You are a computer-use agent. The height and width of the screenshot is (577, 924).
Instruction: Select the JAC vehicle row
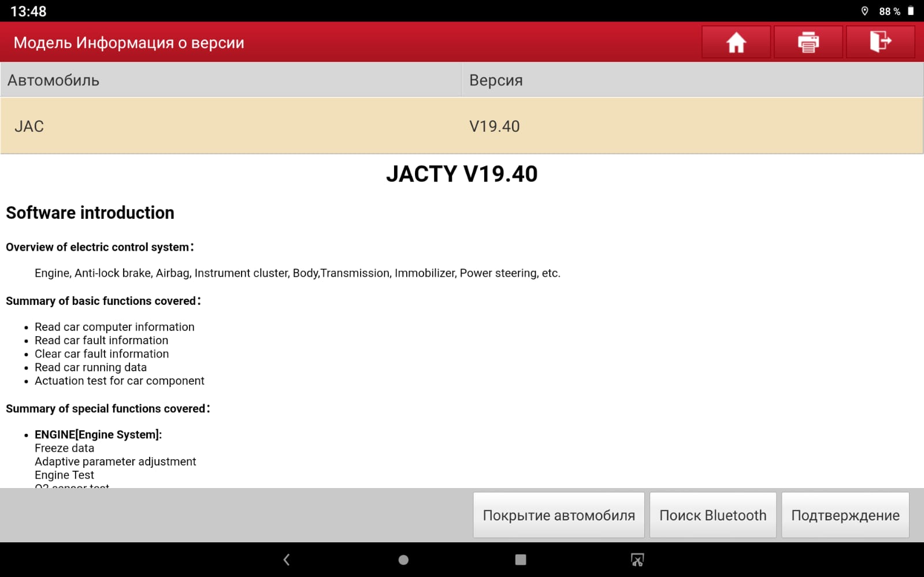point(462,126)
